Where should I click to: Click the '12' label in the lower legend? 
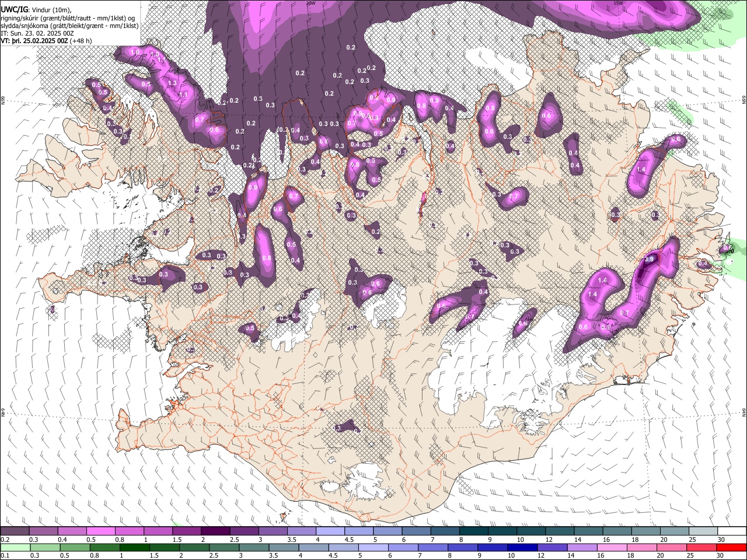click(541, 556)
